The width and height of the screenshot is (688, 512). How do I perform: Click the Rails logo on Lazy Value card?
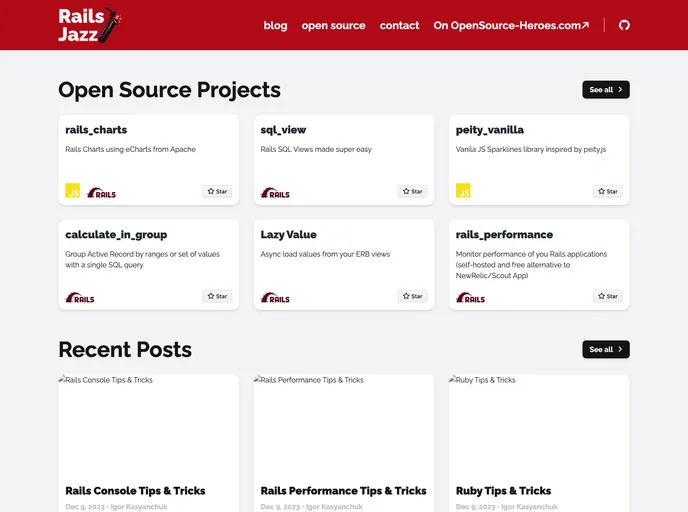coord(275,297)
